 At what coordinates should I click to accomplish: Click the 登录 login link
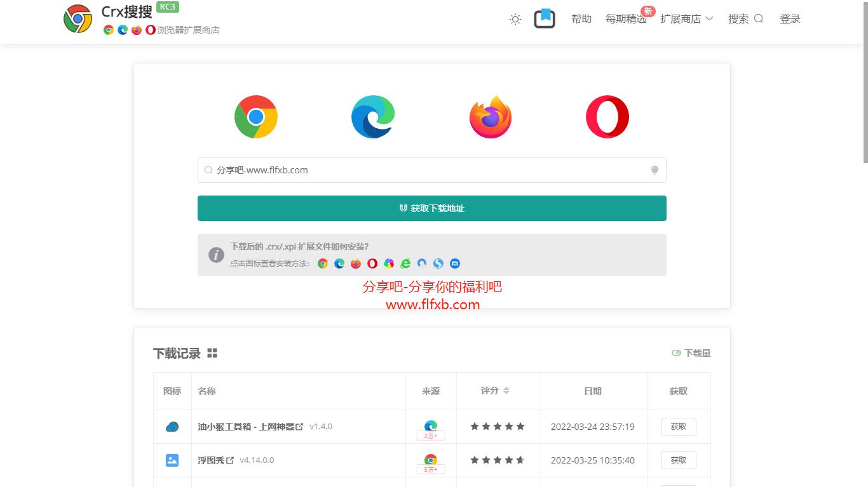pyautogui.click(x=790, y=19)
